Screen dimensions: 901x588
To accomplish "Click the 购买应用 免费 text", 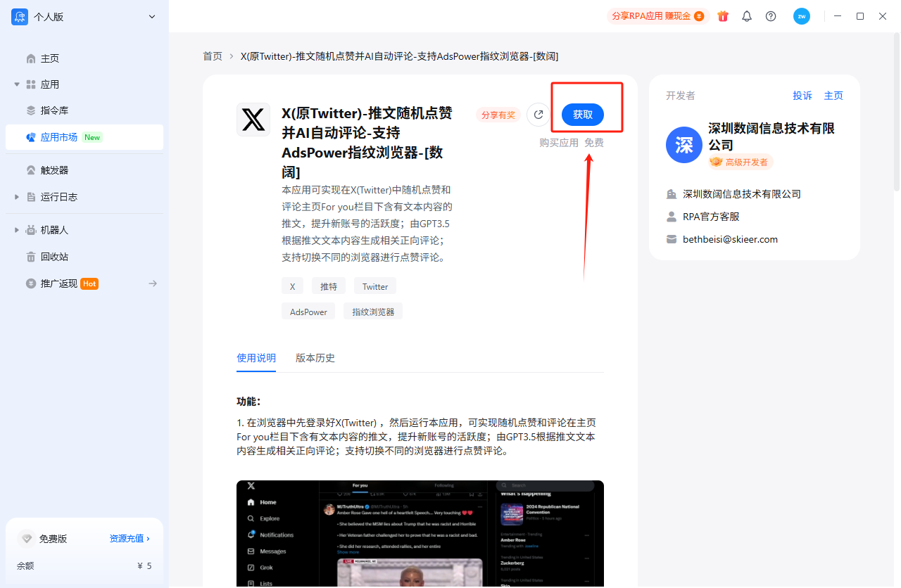I will (x=572, y=143).
